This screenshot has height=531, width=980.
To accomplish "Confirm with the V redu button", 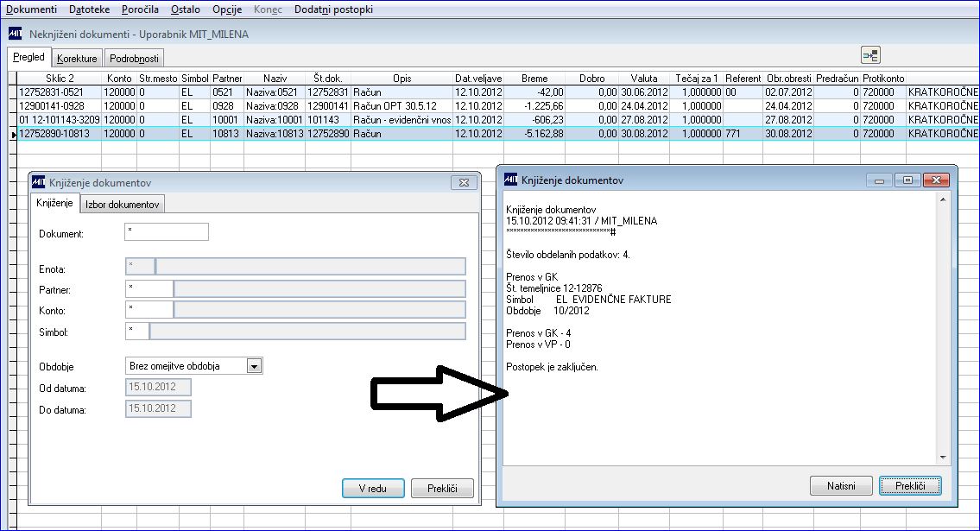I will 373,489.
